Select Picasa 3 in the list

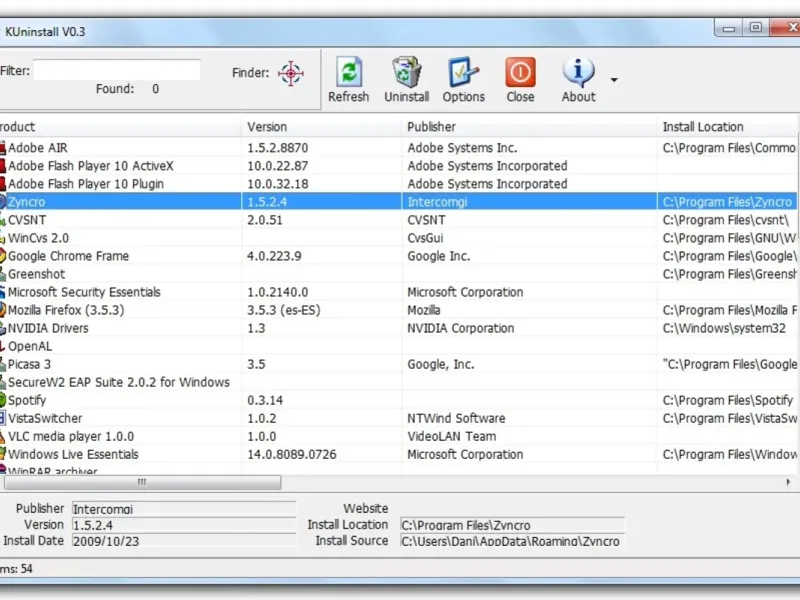pos(398,364)
